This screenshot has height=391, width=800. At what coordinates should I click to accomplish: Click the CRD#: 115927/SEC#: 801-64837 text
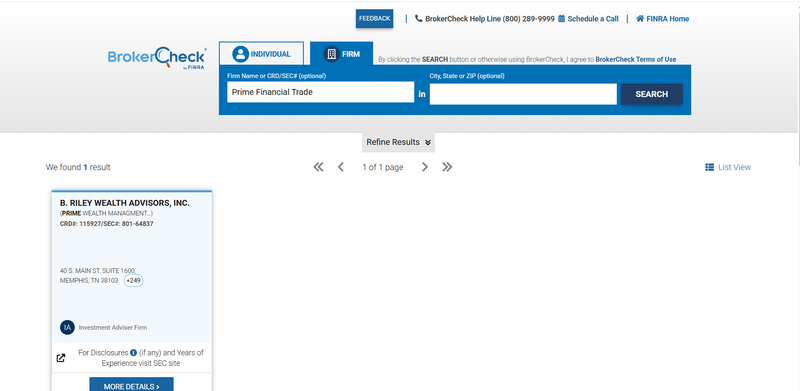107,224
